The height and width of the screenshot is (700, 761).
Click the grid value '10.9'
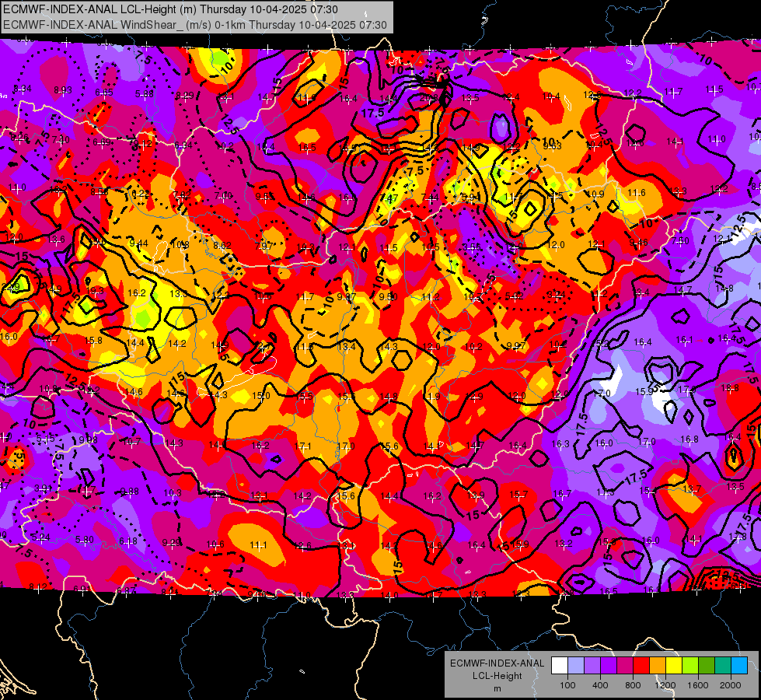595,194
